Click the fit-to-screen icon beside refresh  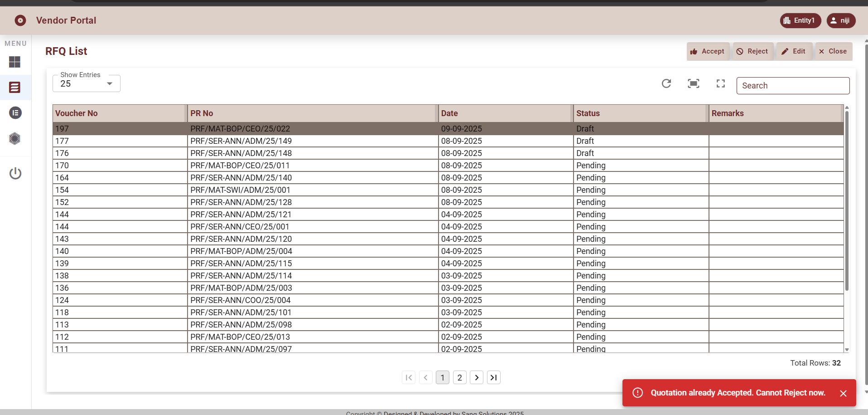click(x=693, y=83)
